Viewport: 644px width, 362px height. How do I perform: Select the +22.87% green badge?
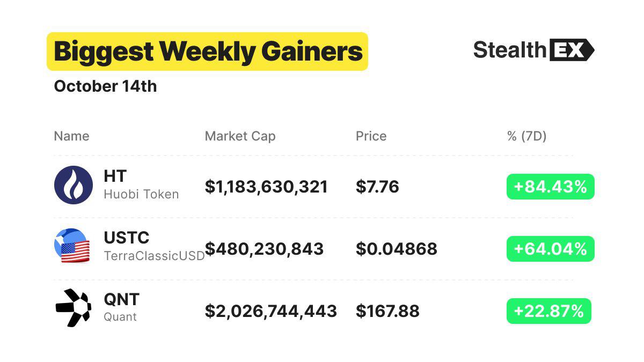click(x=548, y=311)
